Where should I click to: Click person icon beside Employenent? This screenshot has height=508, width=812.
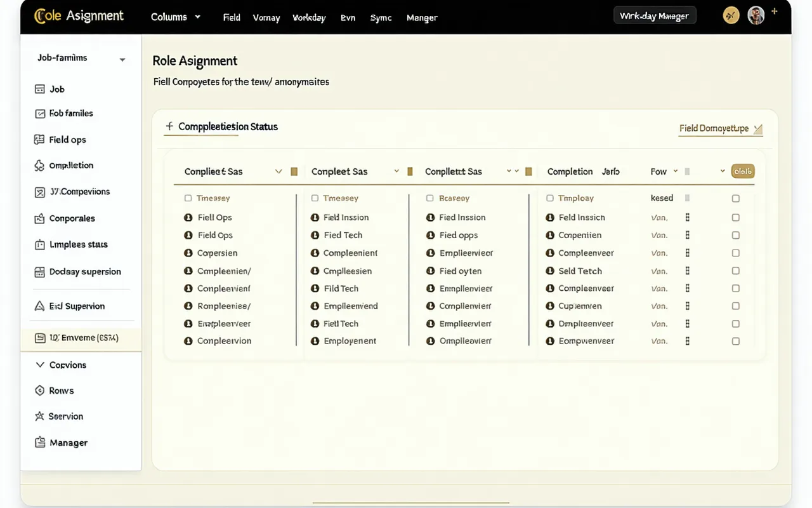click(315, 341)
